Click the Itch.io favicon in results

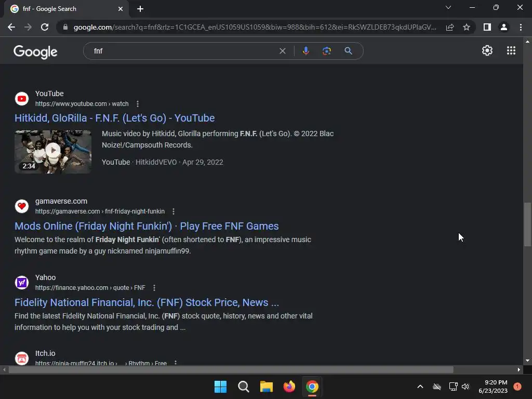pyautogui.click(x=22, y=358)
